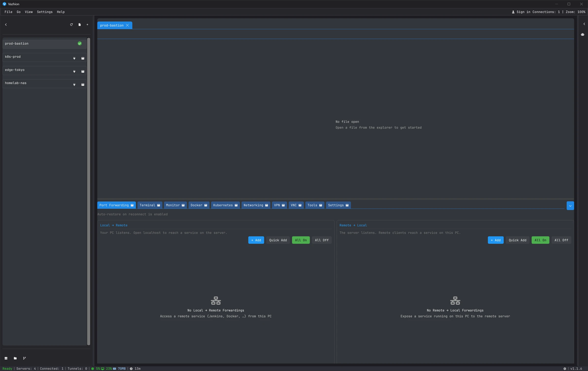Refresh the server list
This screenshot has height=371, width=588.
coord(71,24)
